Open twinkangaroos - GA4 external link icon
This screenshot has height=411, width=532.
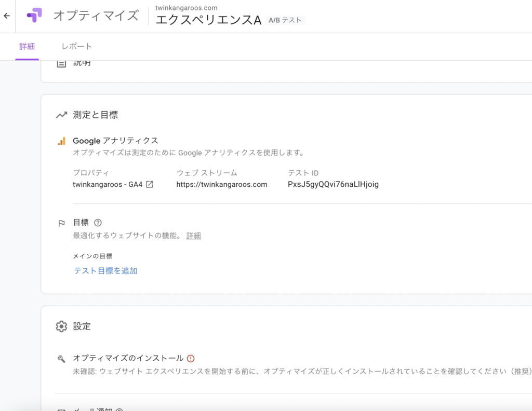point(149,184)
